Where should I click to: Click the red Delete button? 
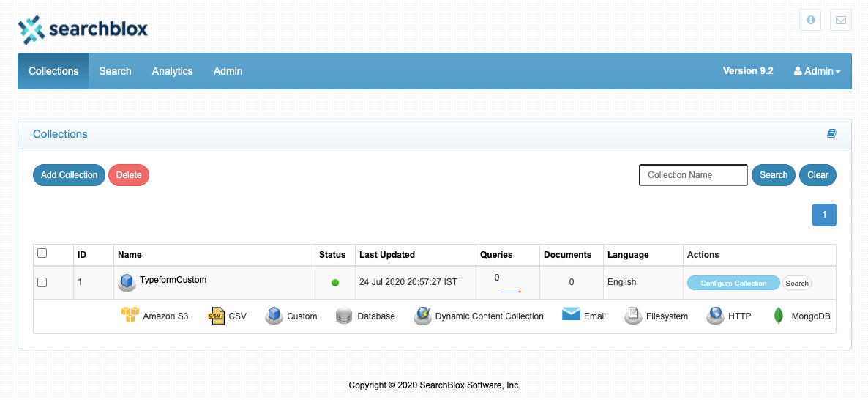[x=129, y=175]
